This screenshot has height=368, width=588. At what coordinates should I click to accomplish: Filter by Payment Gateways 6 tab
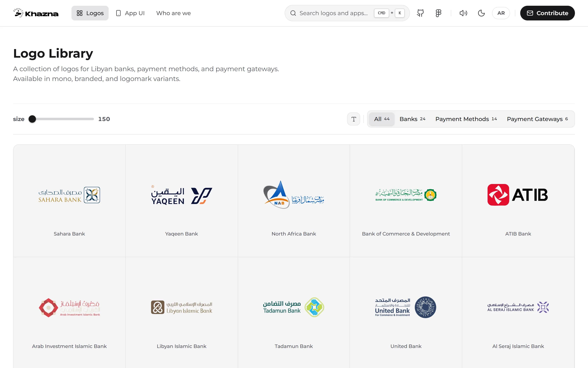point(537,119)
